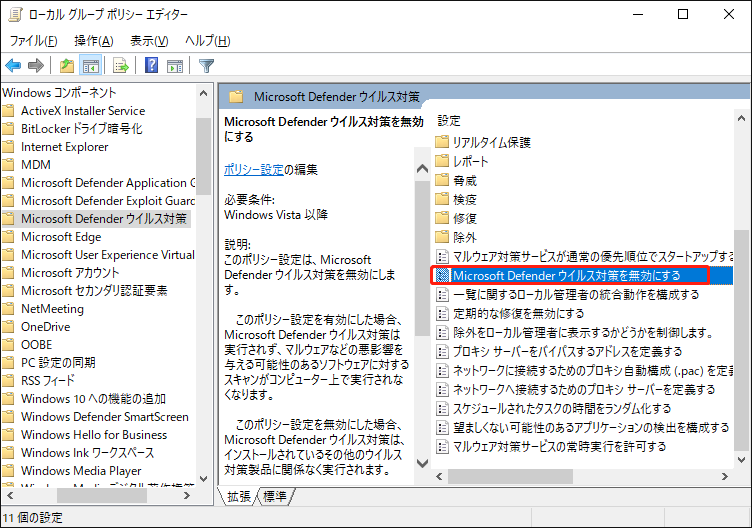Select Windows Ink ワークスペース tree item

point(88,453)
